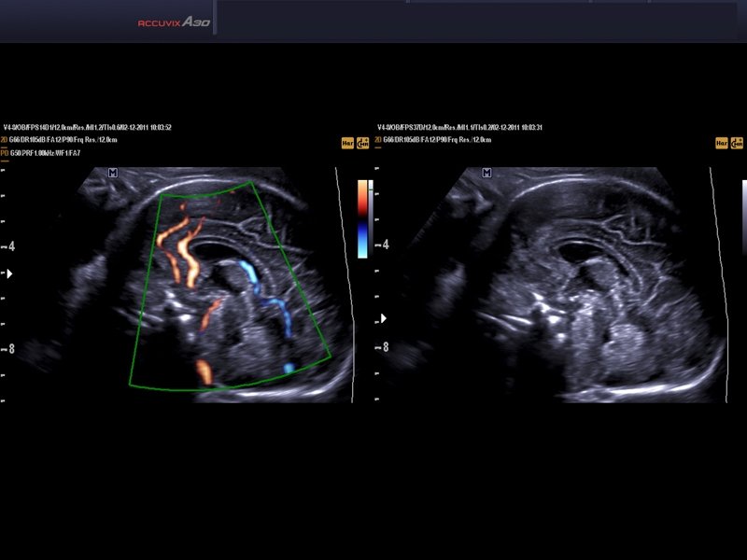This screenshot has height=560, width=747.
Task: Click the right grayscale ultrasound image
Action: (579, 289)
